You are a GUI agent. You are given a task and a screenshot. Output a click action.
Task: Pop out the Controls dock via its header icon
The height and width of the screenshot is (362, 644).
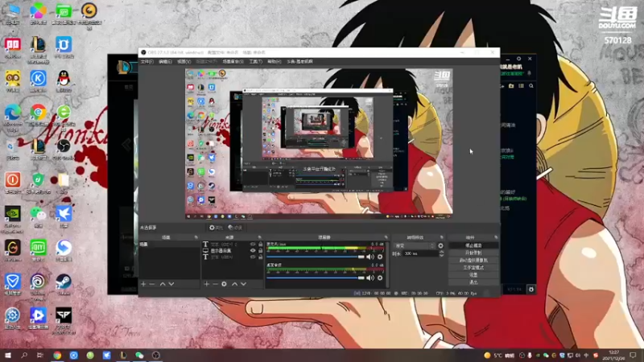(x=496, y=237)
